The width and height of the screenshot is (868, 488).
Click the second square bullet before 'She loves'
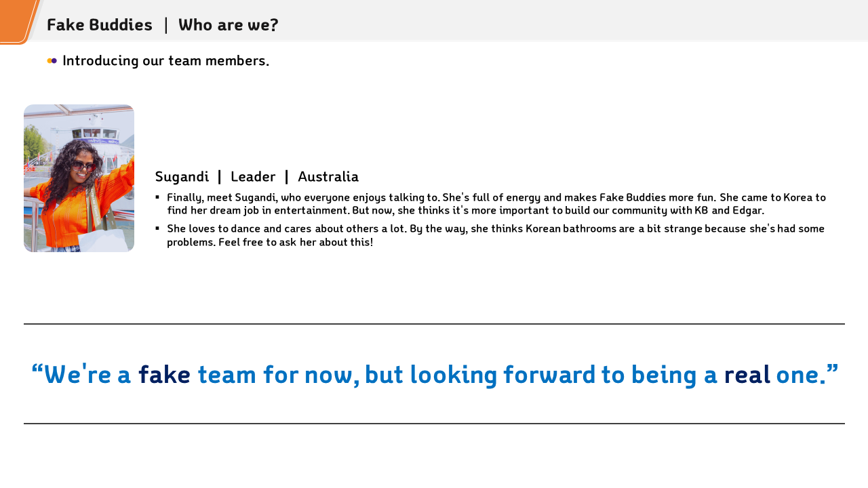(x=157, y=228)
